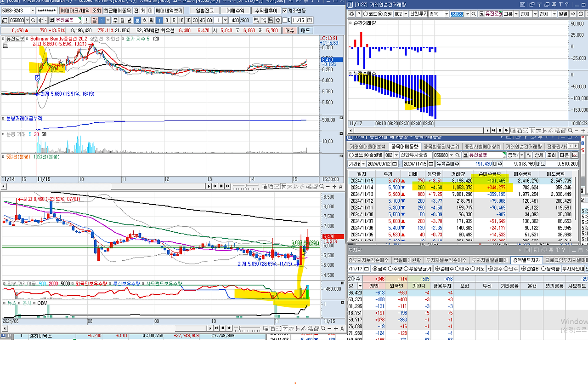Expand the 002 broker code dropdown in 거래원순간거래량
The width and height of the screenshot is (588, 384).
click(x=406, y=14)
